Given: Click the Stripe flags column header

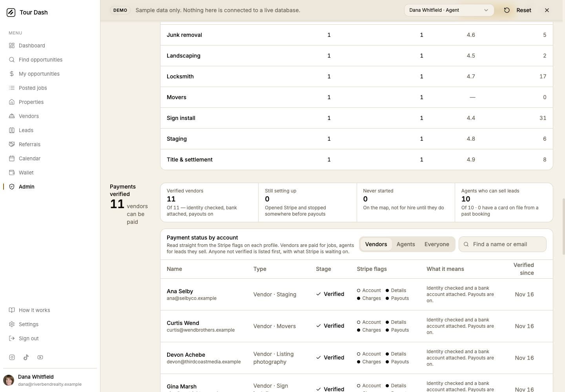Looking at the screenshot, I should 372,269.
